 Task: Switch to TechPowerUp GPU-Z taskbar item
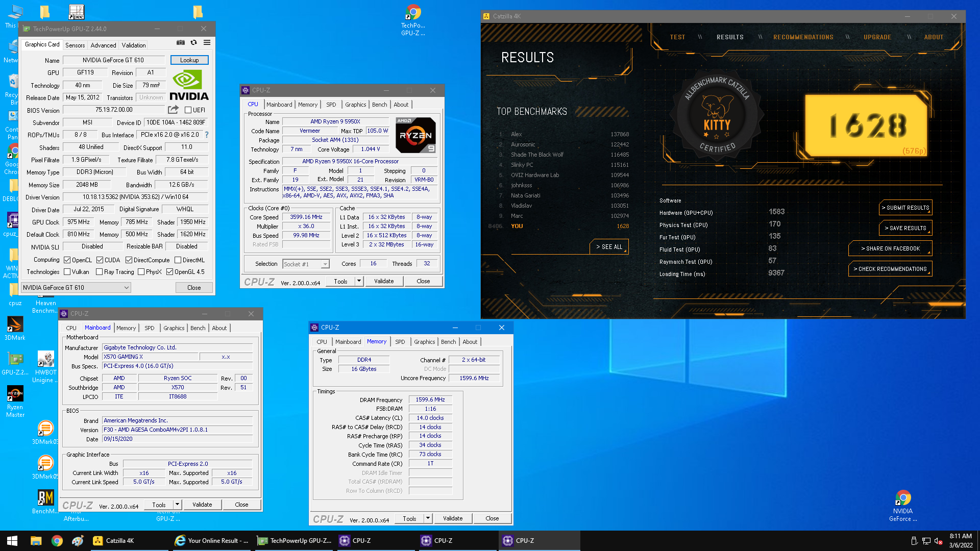pos(295,541)
